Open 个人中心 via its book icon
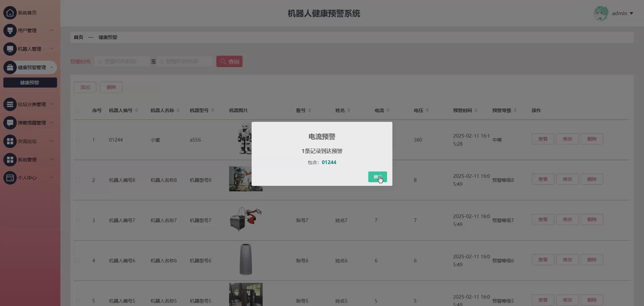 10,178
